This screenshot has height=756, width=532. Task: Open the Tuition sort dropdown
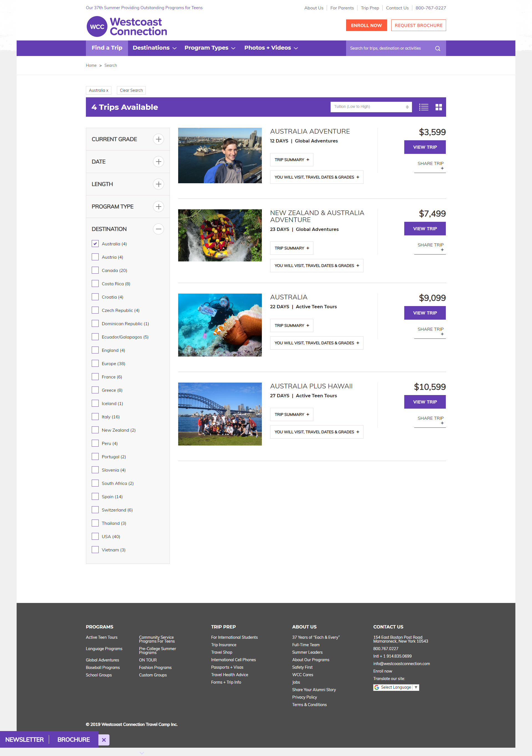pos(371,107)
